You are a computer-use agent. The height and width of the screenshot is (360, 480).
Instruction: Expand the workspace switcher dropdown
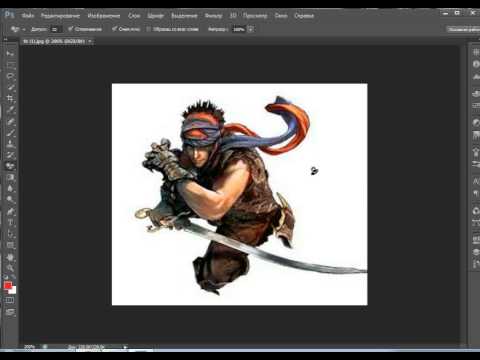[463, 29]
